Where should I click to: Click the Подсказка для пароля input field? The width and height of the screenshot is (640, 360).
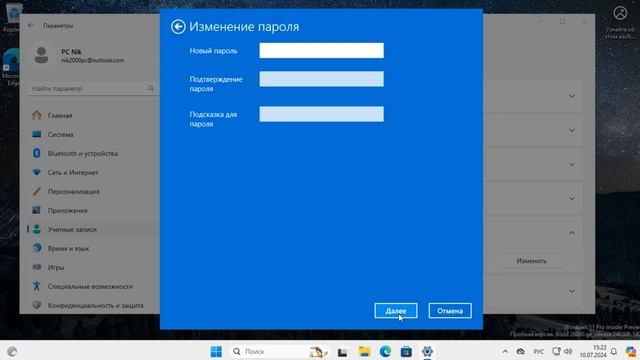click(x=322, y=114)
